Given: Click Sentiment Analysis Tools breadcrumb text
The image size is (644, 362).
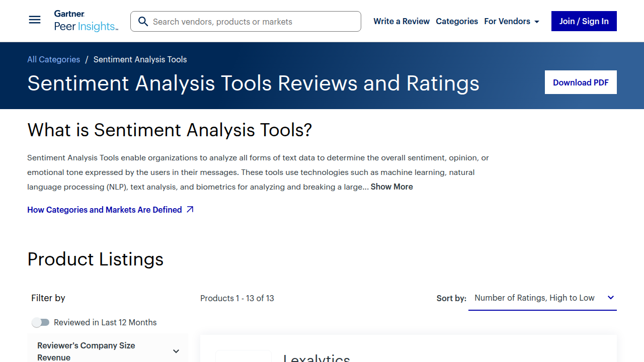Looking at the screenshot, I should (x=140, y=59).
